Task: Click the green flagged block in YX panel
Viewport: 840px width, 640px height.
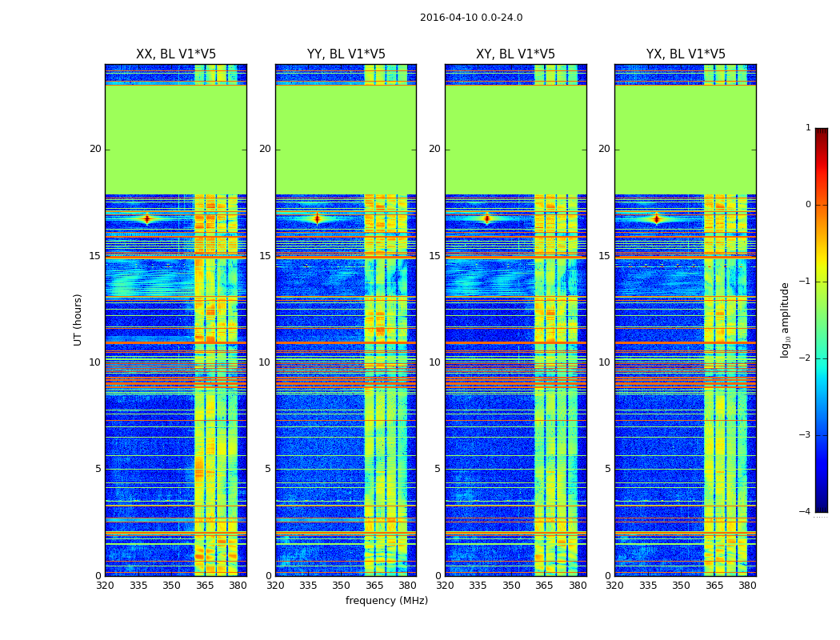Action: (685, 140)
